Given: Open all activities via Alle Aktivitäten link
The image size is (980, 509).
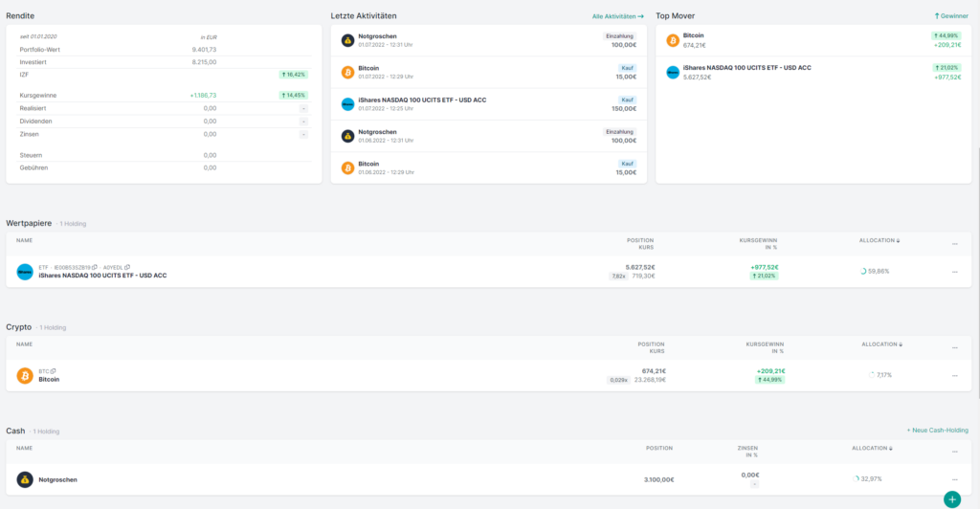Looking at the screenshot, I should point(617,16).
